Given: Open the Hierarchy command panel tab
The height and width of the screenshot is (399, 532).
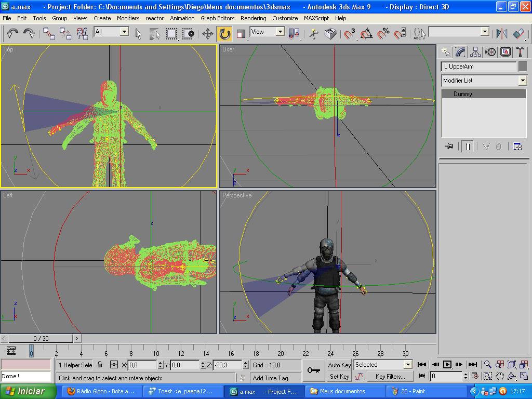Looking at the screenshot, I should (x=475, y=52).
